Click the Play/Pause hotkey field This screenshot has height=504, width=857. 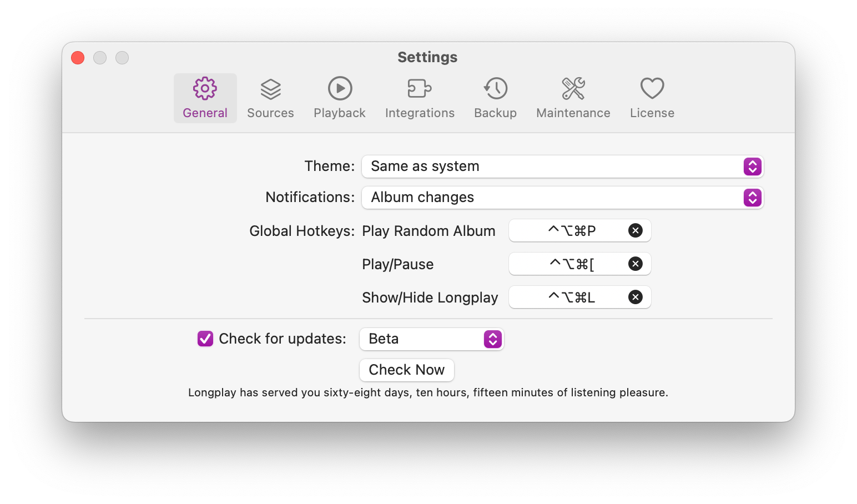point(571,264)
